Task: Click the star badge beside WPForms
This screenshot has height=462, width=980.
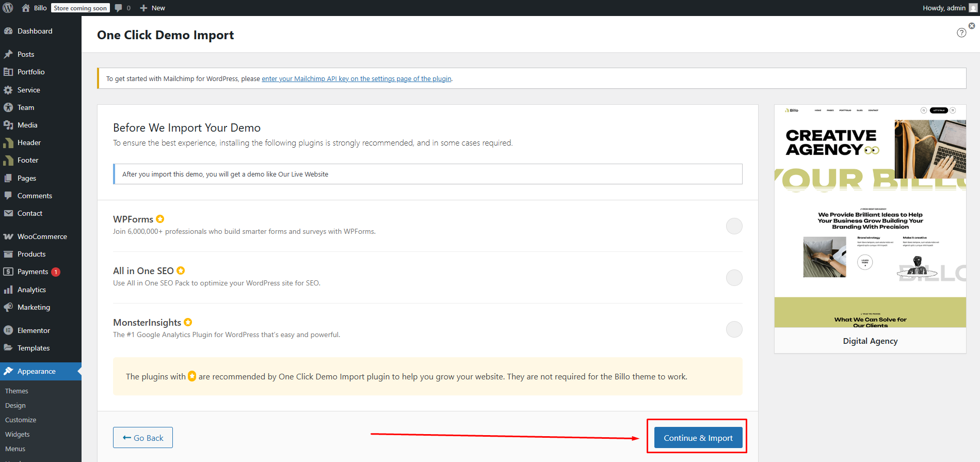Action: [160, 219]
